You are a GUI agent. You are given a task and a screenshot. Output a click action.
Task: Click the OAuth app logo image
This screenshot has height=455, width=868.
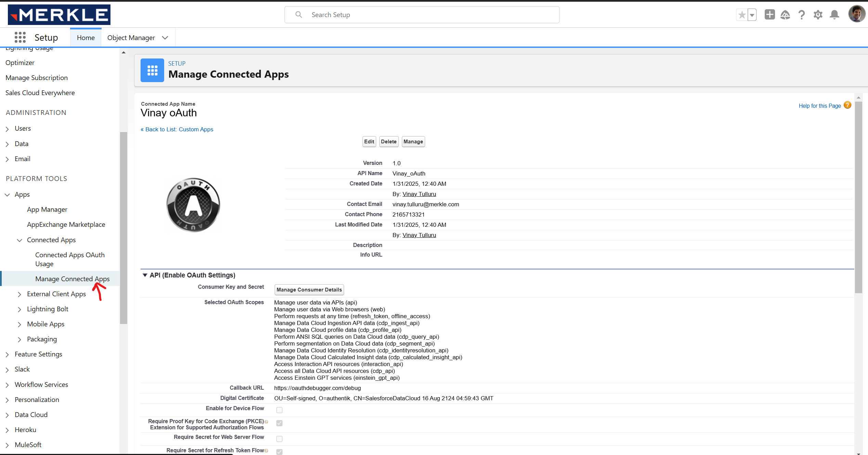click(193, 205)
